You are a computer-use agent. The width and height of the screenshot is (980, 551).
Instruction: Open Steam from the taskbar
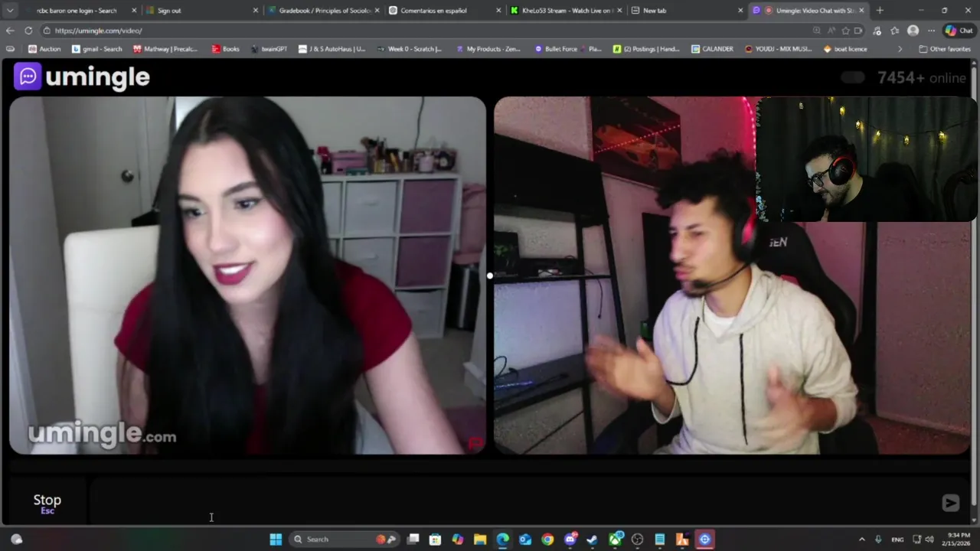point(592,540)
